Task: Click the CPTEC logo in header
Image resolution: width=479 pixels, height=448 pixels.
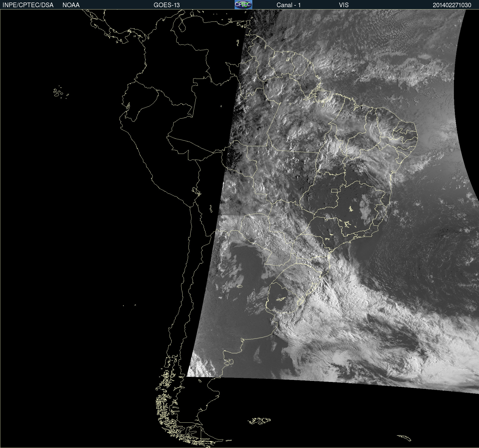Action: (x=243, y=5)
